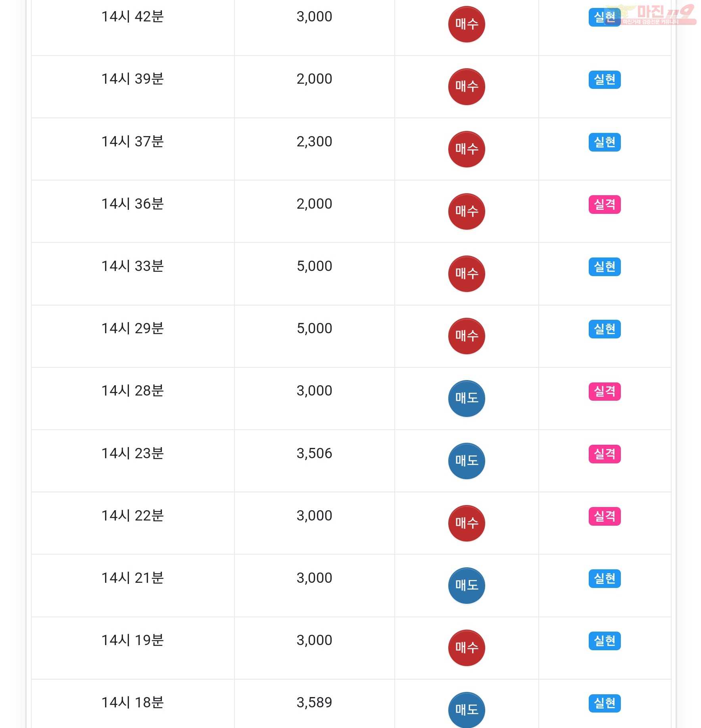Tap the 매수 icon beside 2,300

467,149
